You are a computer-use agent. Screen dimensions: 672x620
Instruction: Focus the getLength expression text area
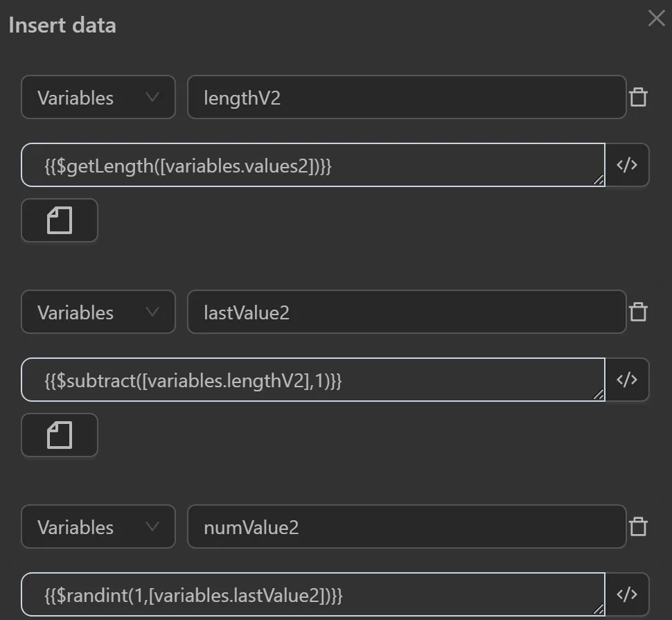pyautogui.click(x=313, y=166)
